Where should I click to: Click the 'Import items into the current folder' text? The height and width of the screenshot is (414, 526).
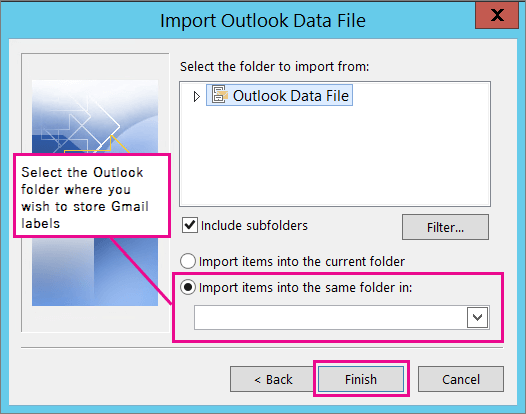click(302, 261)
